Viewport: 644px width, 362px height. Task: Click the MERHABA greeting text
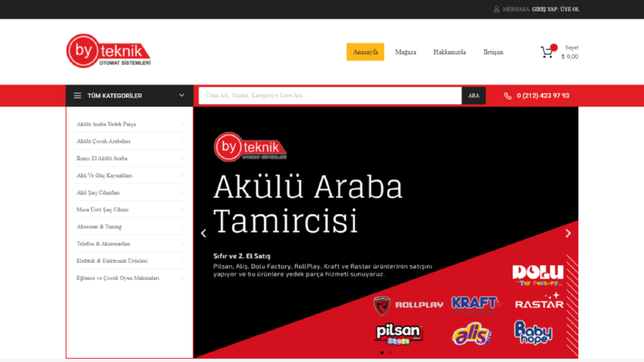[x=516, y=9]
